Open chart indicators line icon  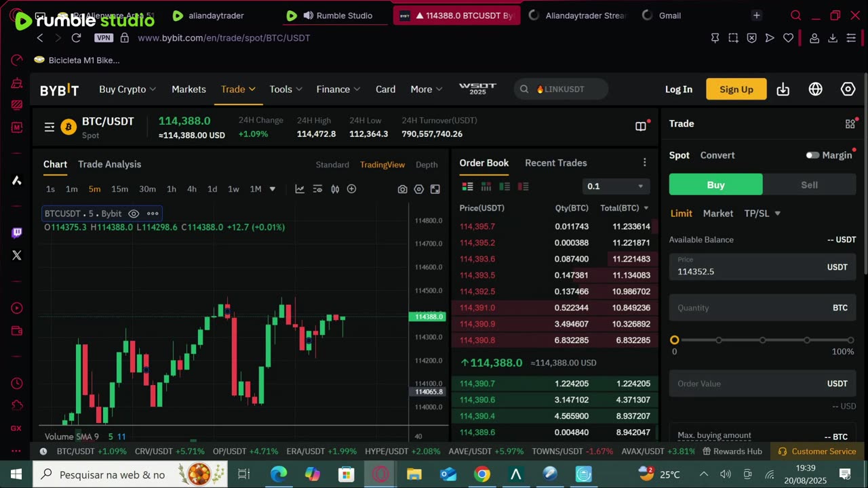[300, 189]
